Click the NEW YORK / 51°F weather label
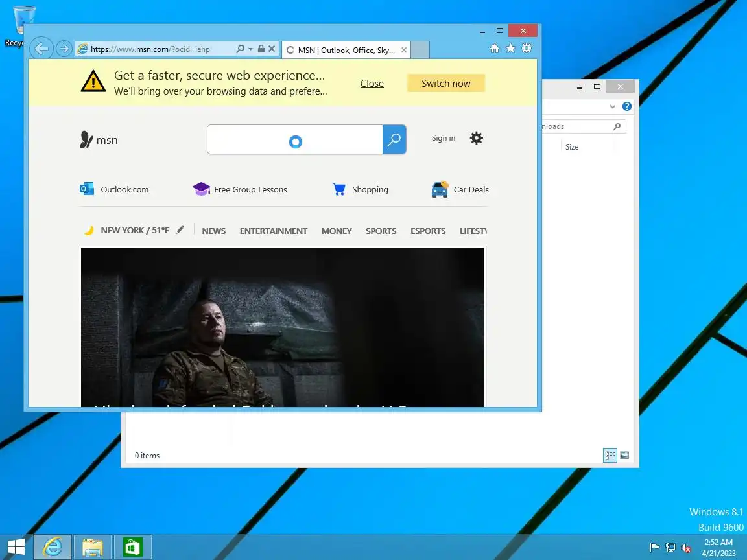747x560 pixels. tap(135, 231)
